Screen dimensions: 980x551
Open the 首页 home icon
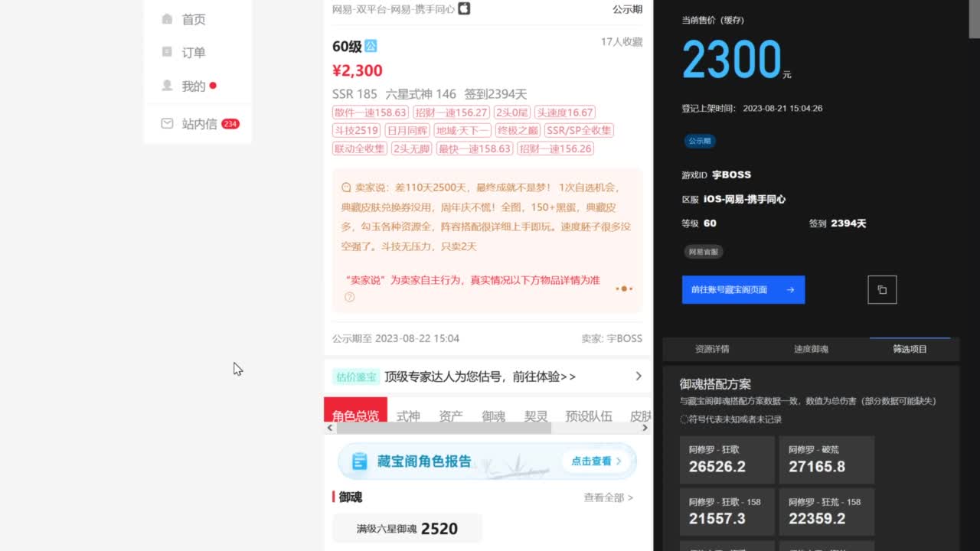click(167, 19)
